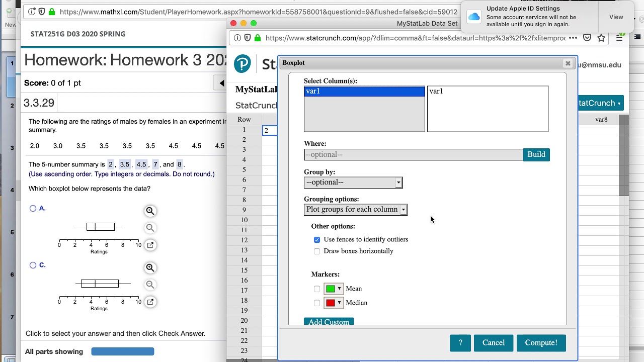Bookmark the StatCrunch page with the star
The image size is (644, 362).
(601, 38)
